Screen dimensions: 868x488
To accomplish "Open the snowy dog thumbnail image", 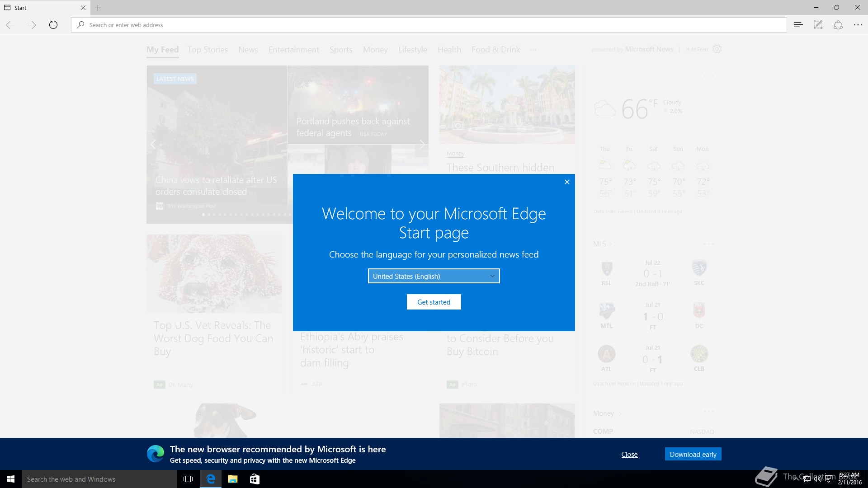I will [x=214, y=273].
